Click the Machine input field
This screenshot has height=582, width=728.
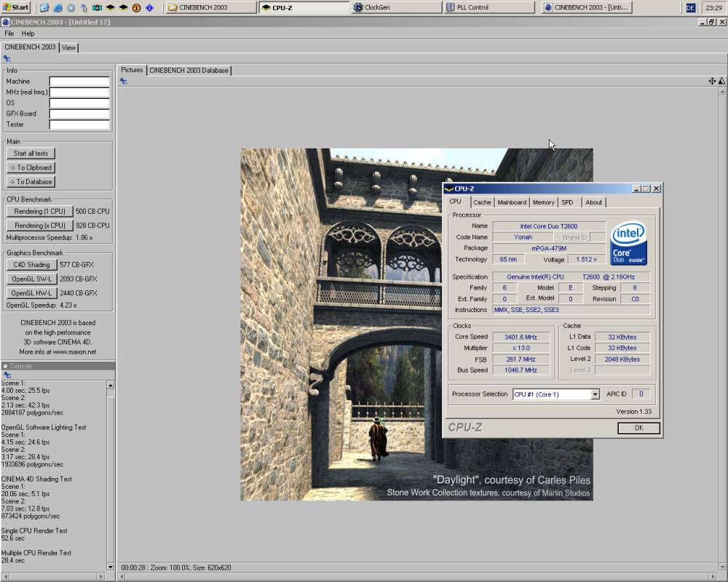click(x=79, y=81)
